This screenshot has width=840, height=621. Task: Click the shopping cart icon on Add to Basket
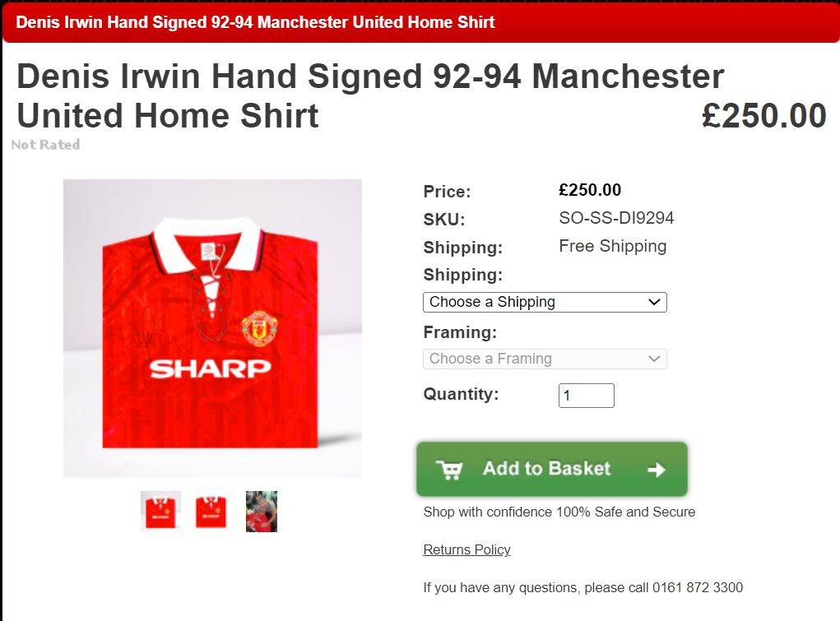point(449,470)
